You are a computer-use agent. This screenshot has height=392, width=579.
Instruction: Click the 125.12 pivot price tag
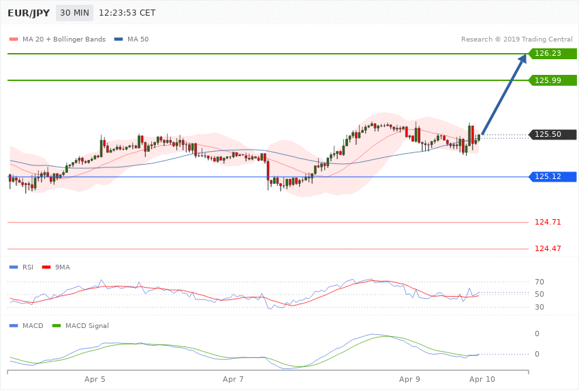[x=553, y=177]
